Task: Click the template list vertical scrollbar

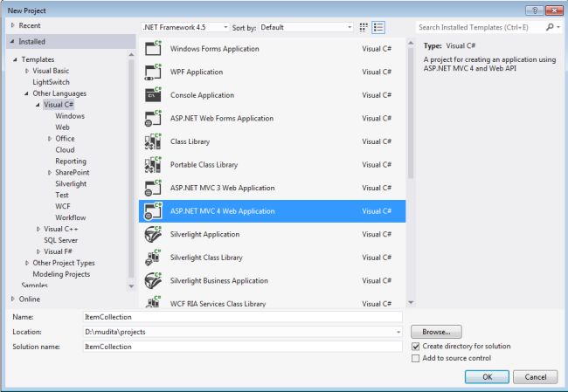Action: 411,113
